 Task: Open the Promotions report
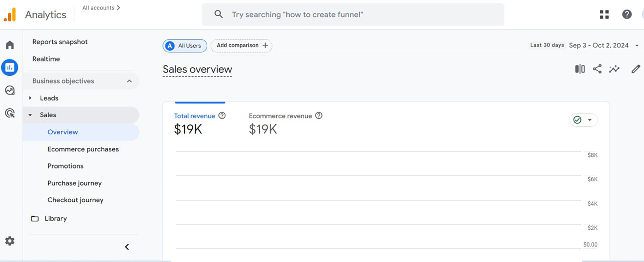(x=65, y=166)
